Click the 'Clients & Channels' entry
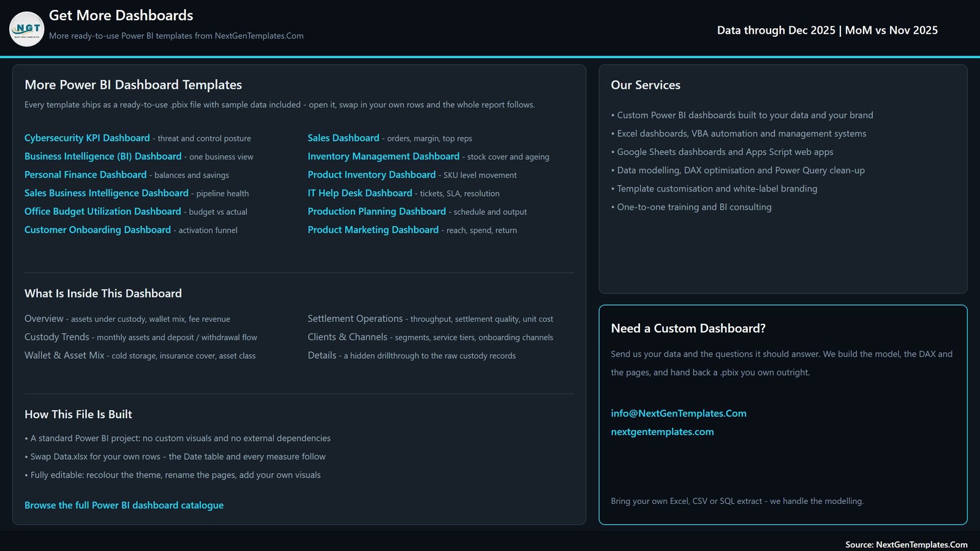 pos(431,337)
